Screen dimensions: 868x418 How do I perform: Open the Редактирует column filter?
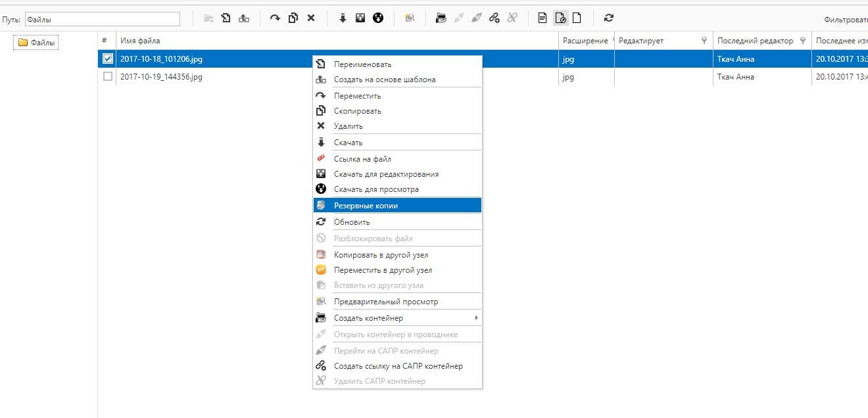[704, 41]
